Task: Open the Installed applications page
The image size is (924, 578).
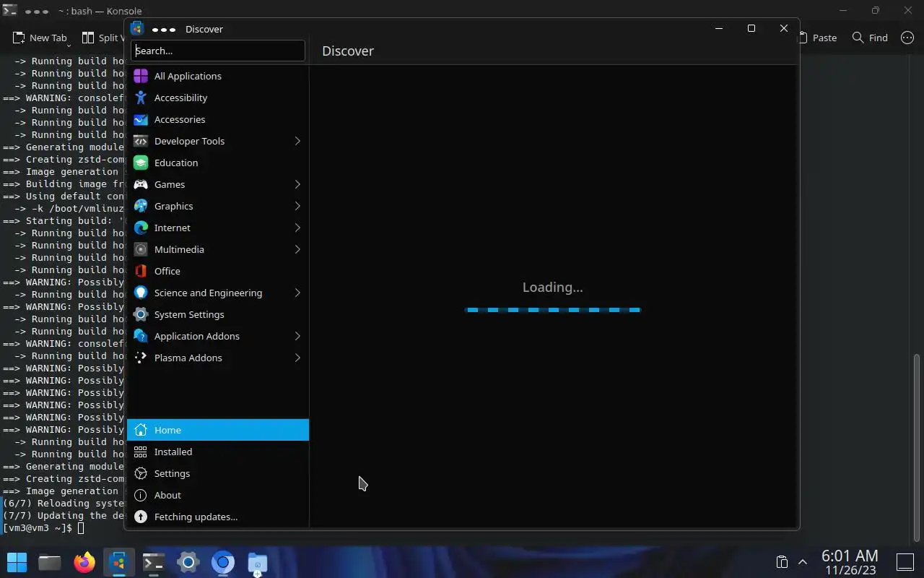Action: pyautogui.click(x=218, y=452)
